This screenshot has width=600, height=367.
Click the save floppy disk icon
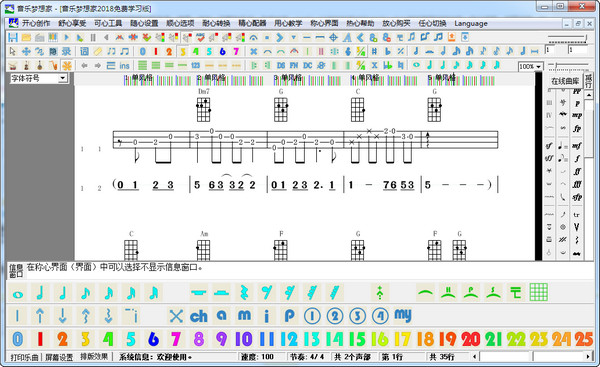pos(13,37)
